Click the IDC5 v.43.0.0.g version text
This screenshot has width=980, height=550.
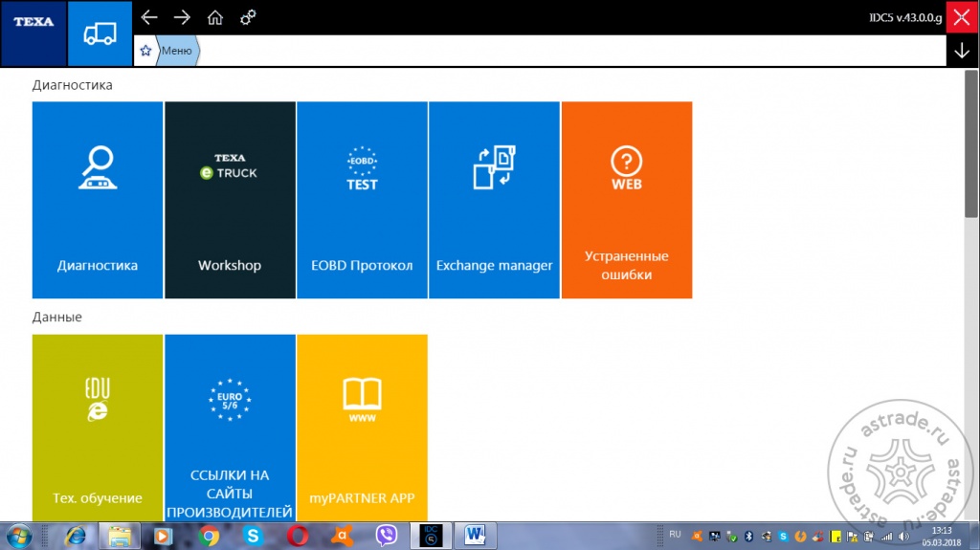(905, 17)
